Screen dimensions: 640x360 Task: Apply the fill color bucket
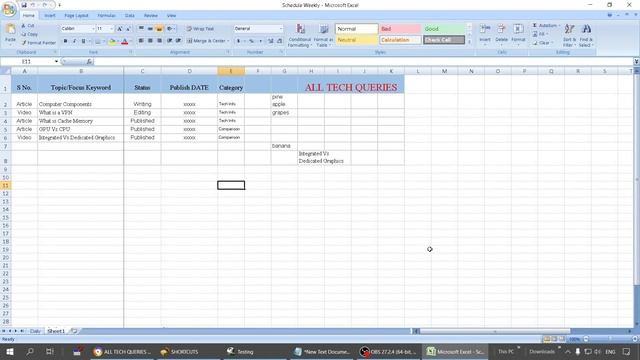(x=112, y=41)
